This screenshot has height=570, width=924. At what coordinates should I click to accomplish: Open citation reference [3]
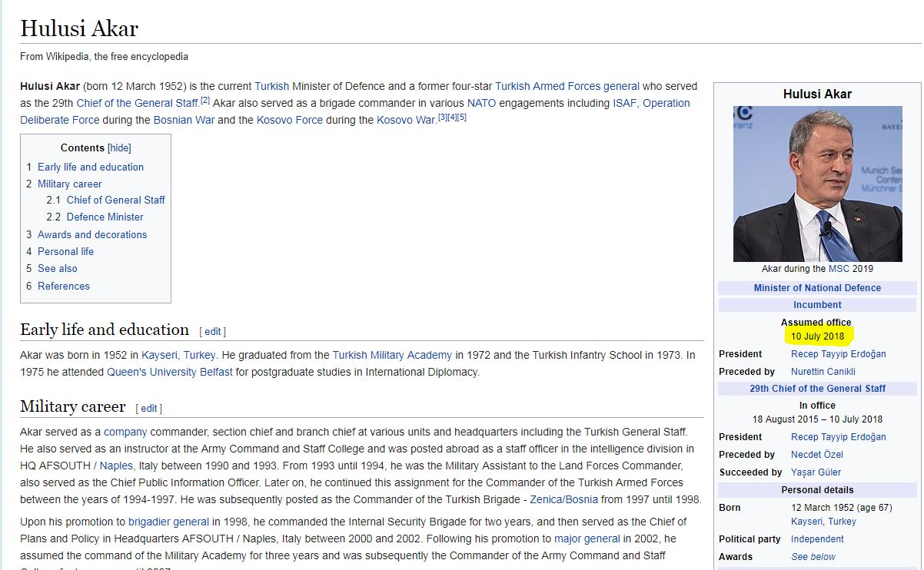442,117
